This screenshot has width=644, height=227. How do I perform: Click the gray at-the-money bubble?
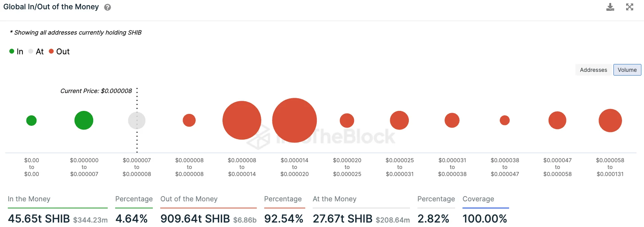137,120
